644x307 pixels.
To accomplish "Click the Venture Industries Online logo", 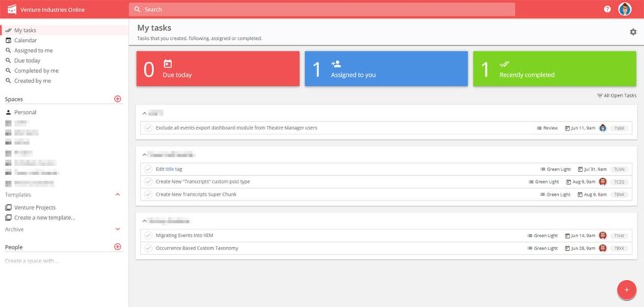I will tap(11, 9).
